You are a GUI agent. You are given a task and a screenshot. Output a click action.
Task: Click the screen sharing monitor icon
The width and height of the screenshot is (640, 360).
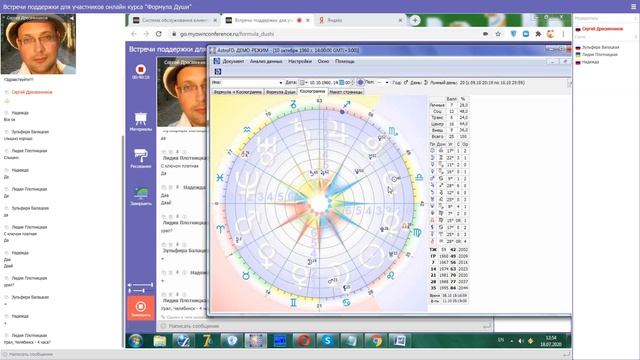(141, 193)
